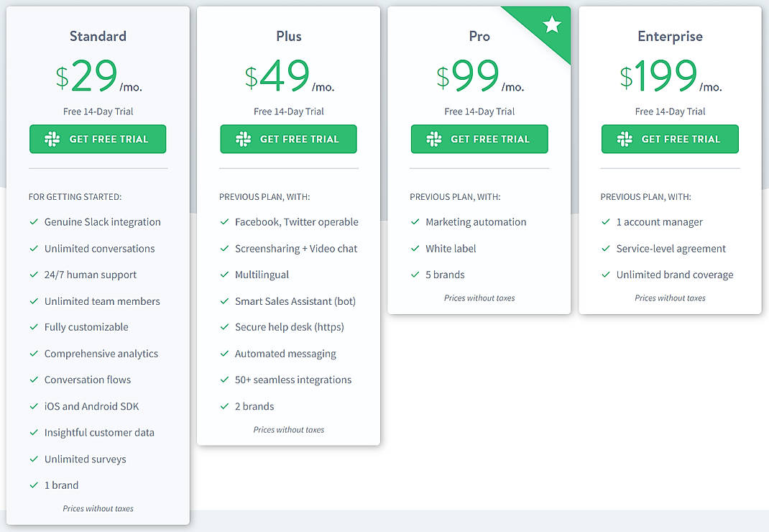This screenshot has width=769, height=532.
Task: Click the Pro plan title
Action: point(479,36)
